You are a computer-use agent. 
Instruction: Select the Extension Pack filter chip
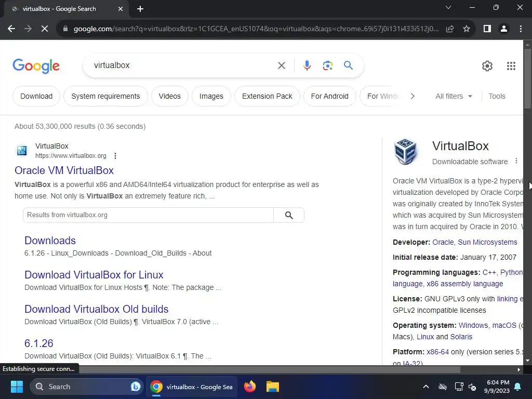pyautogui.click(x=267, y=96)
